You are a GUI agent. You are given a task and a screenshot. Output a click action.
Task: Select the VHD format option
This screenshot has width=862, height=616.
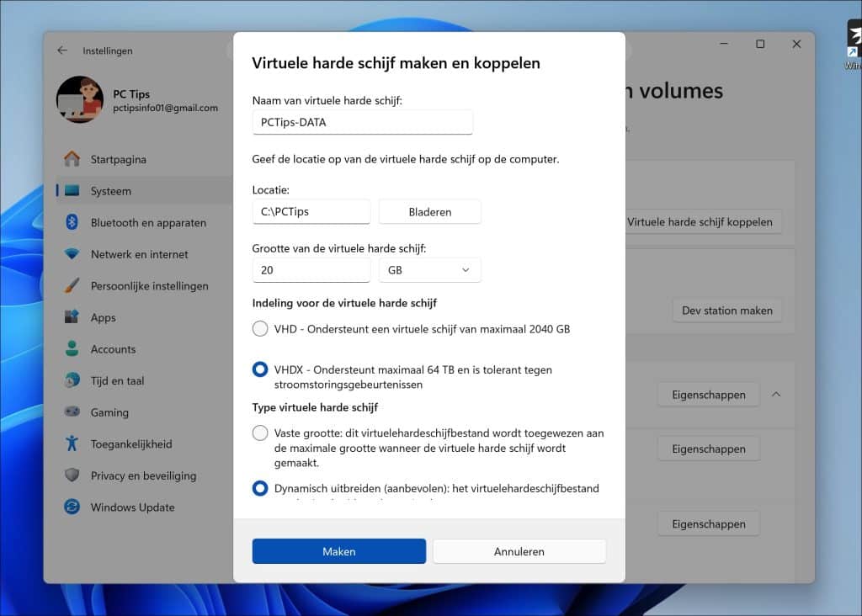260,328
